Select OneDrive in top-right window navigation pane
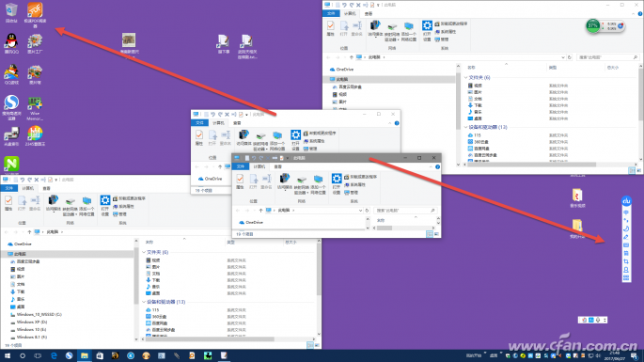 tap(341, 70)
